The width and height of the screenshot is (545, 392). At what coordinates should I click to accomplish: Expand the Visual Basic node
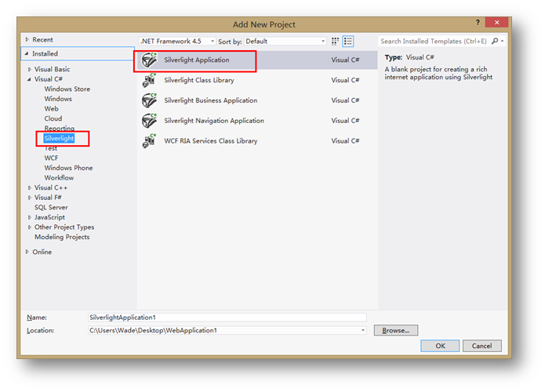[30, 69]
